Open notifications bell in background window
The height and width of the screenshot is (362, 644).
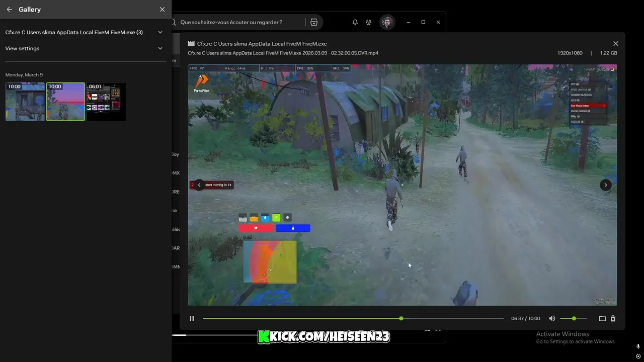click(355, 22)
